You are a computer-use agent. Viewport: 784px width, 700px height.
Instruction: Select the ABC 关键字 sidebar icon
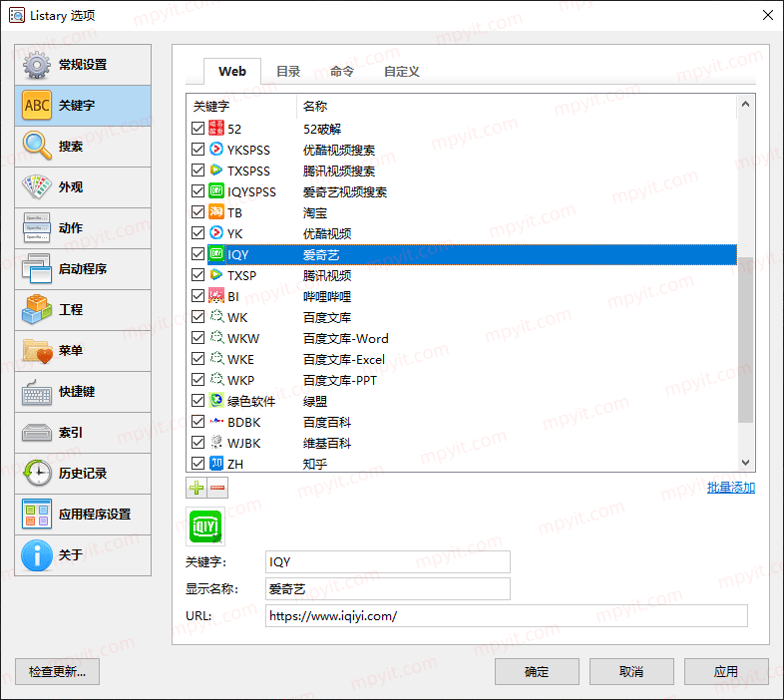37,106
